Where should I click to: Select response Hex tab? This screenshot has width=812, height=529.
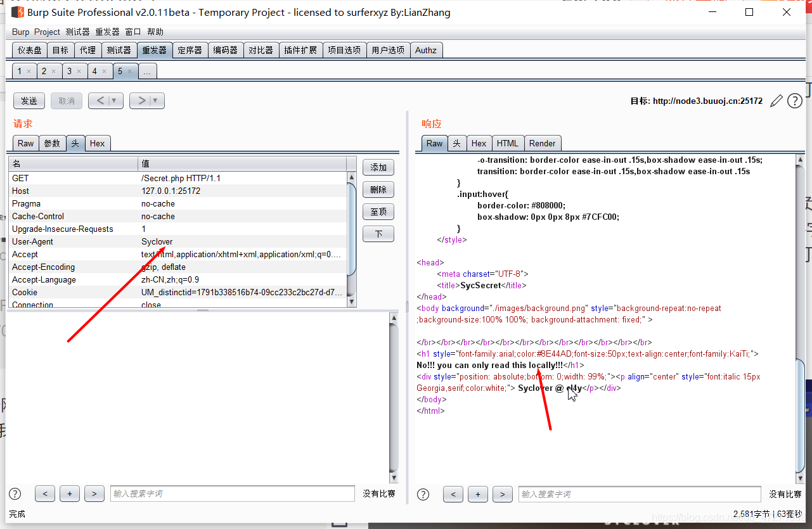click(x=479, y=143)
